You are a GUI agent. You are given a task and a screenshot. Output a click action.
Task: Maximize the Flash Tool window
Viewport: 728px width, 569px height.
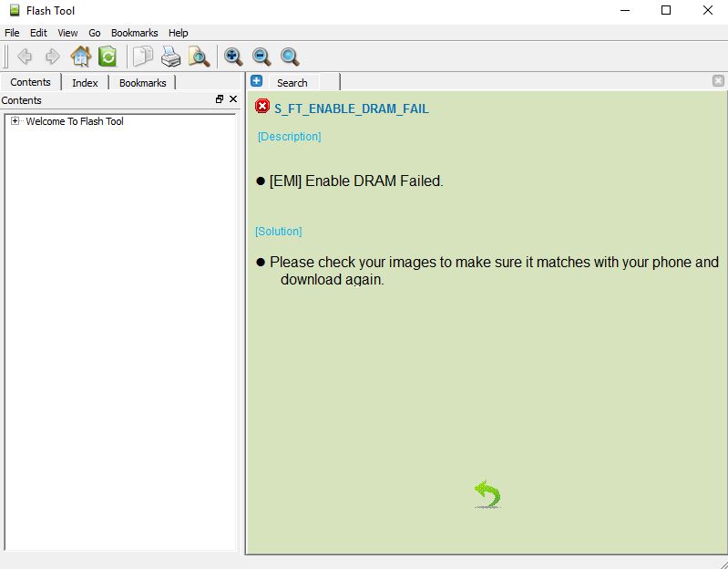666,10
